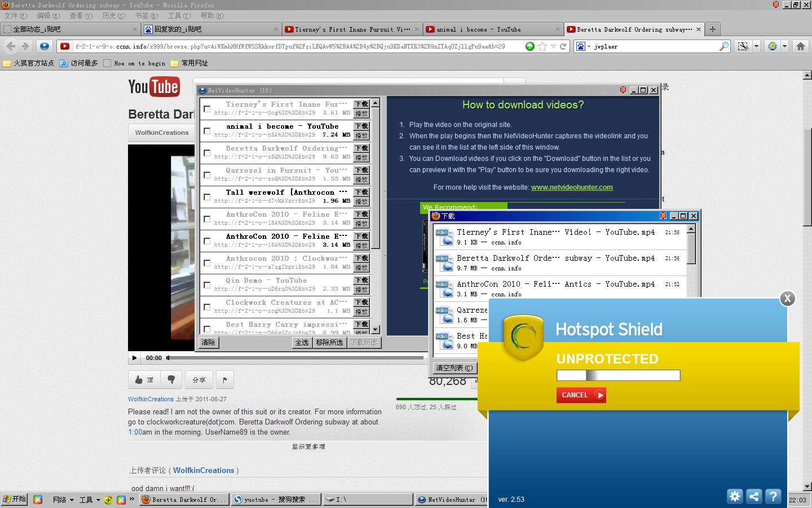Open the 书签 (Bookmarks) menu
The image size is (812, 508).
[146, 16]
